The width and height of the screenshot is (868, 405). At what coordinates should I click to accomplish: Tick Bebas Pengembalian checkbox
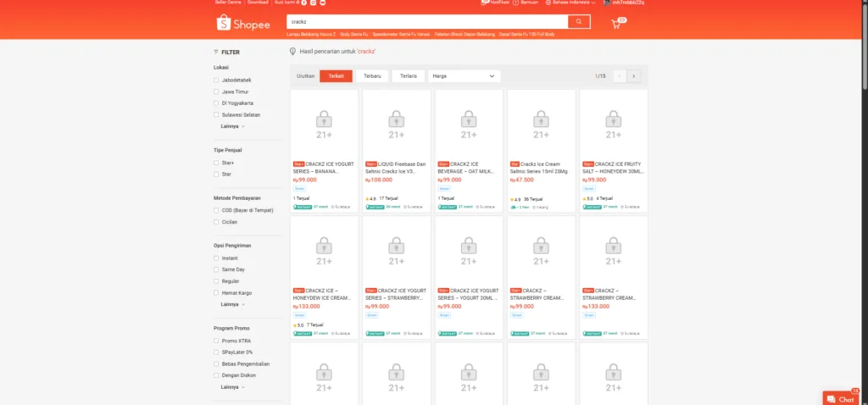point(216,364)
